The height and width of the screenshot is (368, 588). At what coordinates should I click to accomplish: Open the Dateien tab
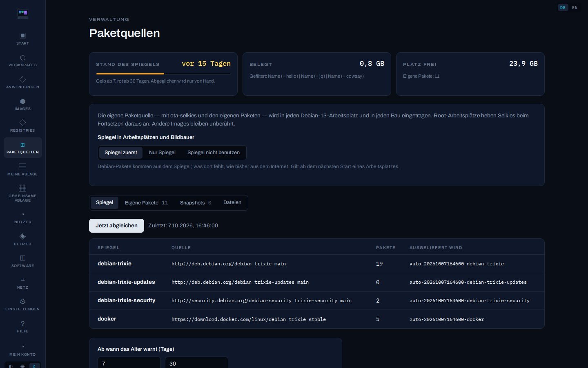point(232,203)
